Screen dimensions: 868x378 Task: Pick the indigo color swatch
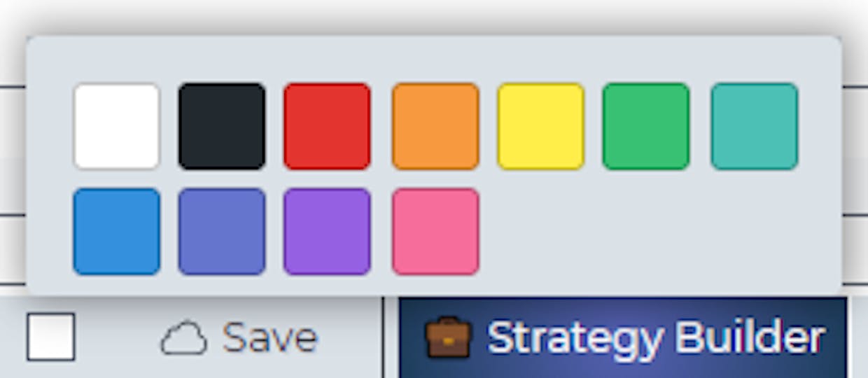[x=222, y=232]
